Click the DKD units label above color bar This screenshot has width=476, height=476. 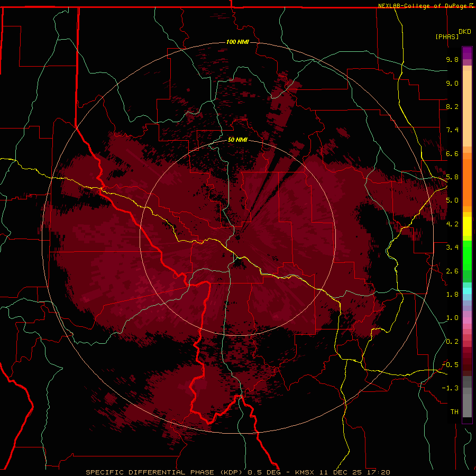[465, 32]
